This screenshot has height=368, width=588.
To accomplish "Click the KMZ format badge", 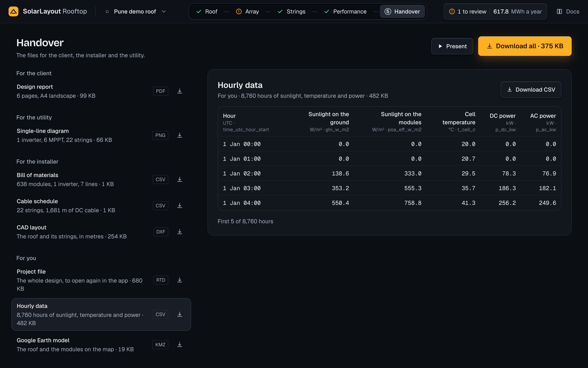I will click(x=160, y=345).
